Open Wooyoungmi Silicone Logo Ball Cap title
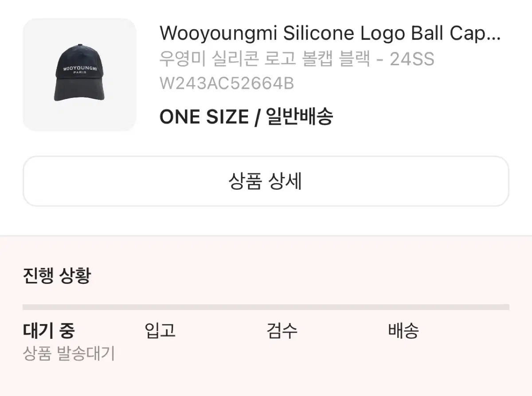Viewport: 532px width, 396px height. [x=330, y=34]
